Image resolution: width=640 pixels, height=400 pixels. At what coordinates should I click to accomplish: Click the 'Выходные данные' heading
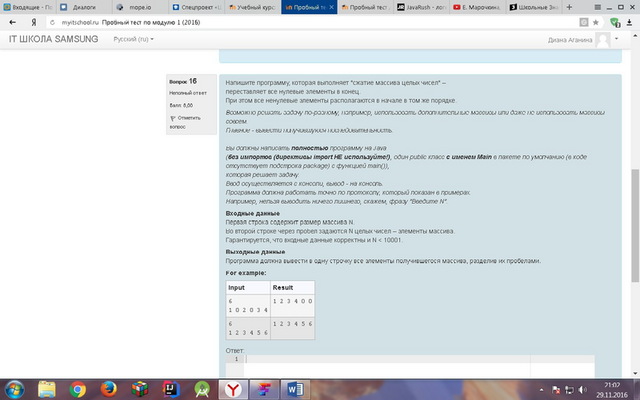pyautogui.click(x=256, y=252)
